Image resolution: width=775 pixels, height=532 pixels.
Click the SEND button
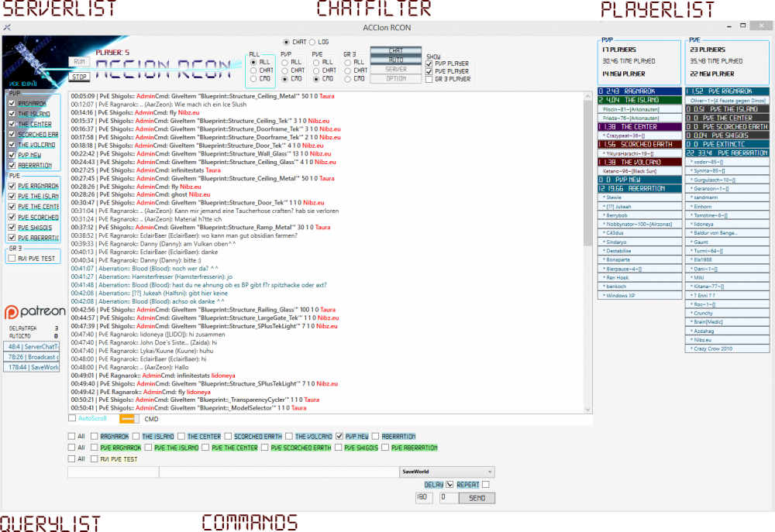[477, 498]
